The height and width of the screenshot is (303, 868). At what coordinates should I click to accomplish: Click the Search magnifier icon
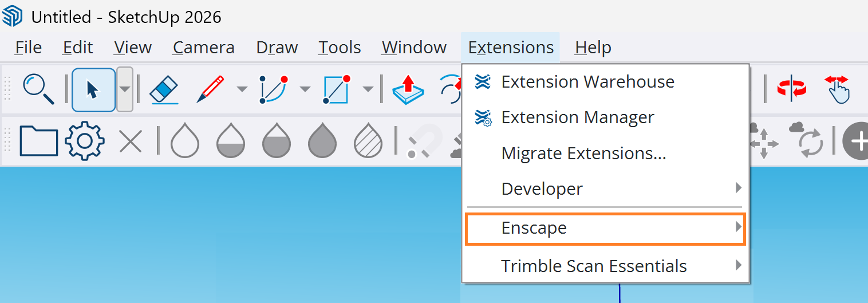click(x=39, y=89)
